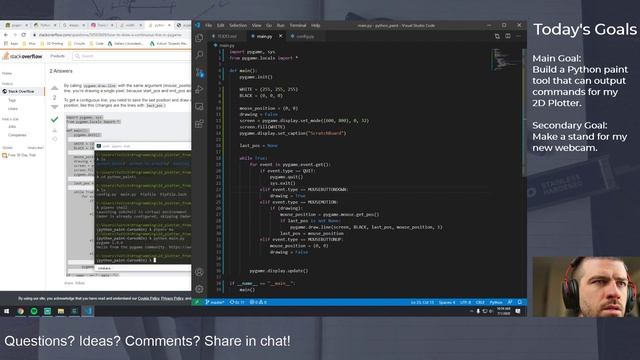640x360 pixels.
Task: Click the Ln, Col cursor position indicator
Action: point(422,302)
